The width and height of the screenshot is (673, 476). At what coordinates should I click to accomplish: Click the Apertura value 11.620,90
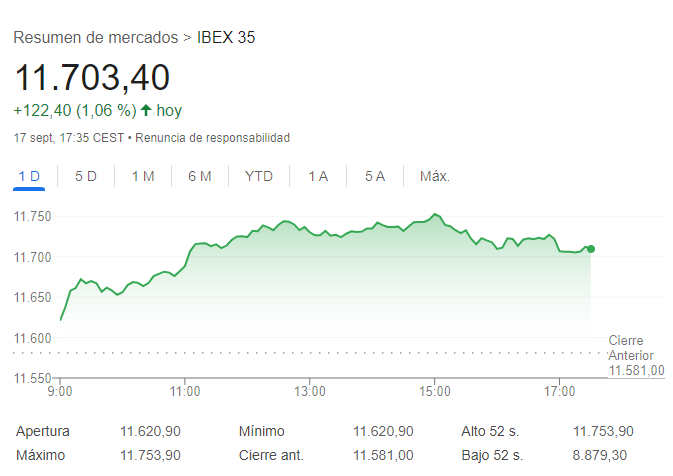click(x=151, y=431)
